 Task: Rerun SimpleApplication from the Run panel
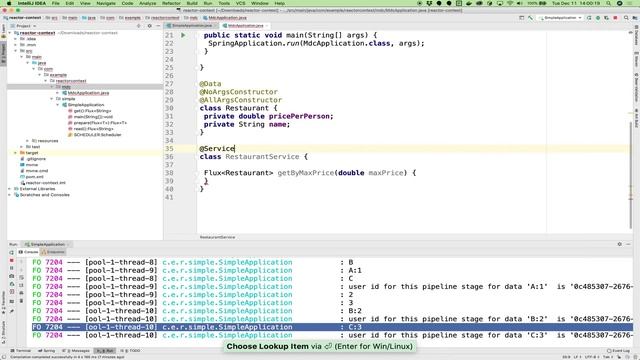[x=11, y=252]
